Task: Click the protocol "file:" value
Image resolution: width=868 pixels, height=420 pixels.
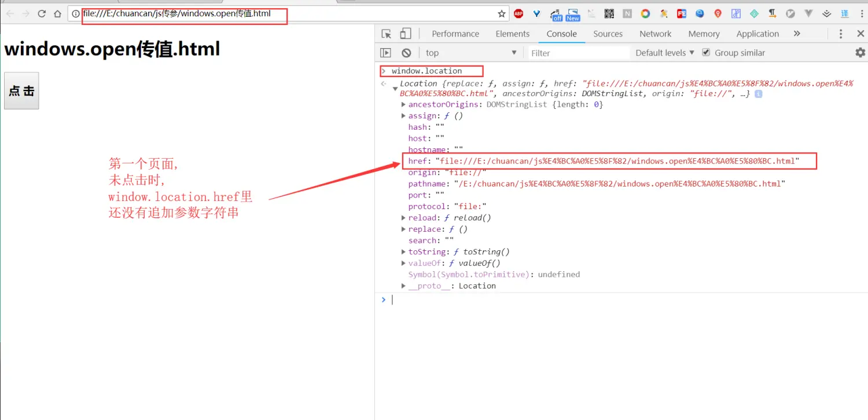Action: click(470, 206)
